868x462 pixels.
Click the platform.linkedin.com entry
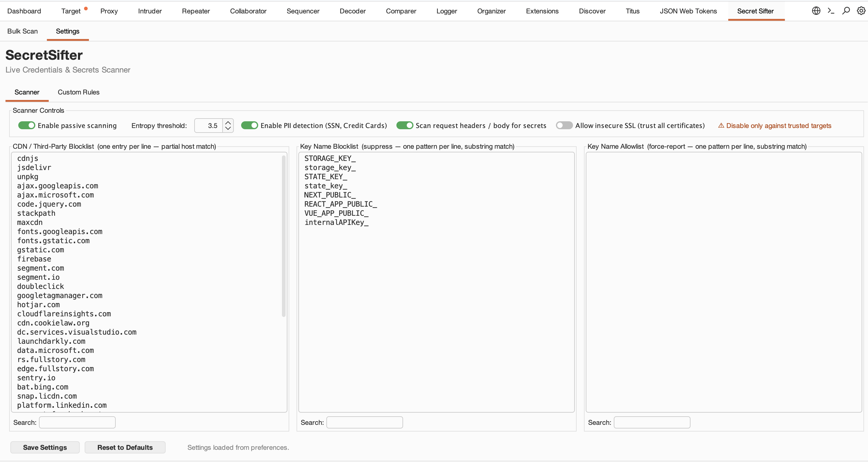tap(62, 405)
